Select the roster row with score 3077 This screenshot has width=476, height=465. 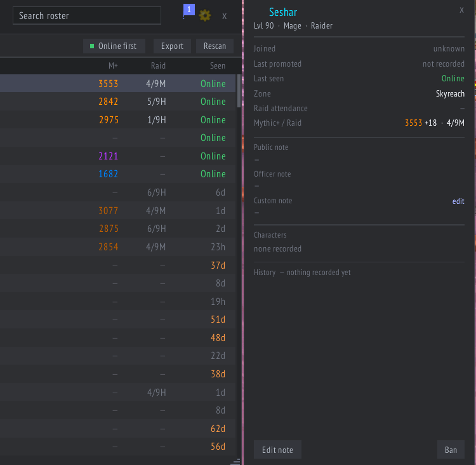click(x=118, y=211)
